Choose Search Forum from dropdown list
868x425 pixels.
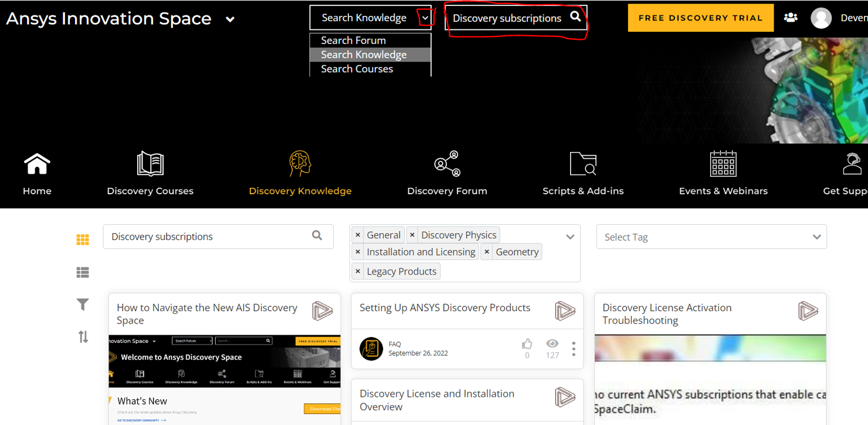coord(371,41)
